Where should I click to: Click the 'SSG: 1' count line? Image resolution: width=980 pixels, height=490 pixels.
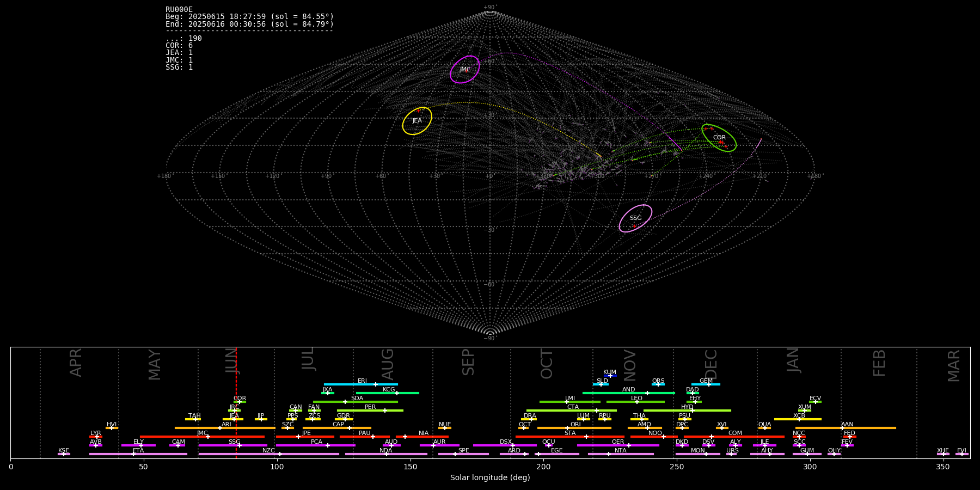(179, 68)
